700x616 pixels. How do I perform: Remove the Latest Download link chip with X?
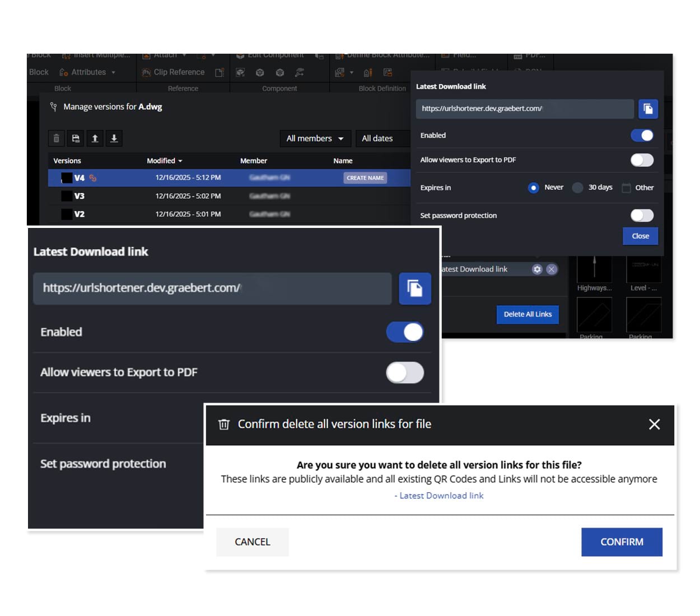(x=552, y=269)
